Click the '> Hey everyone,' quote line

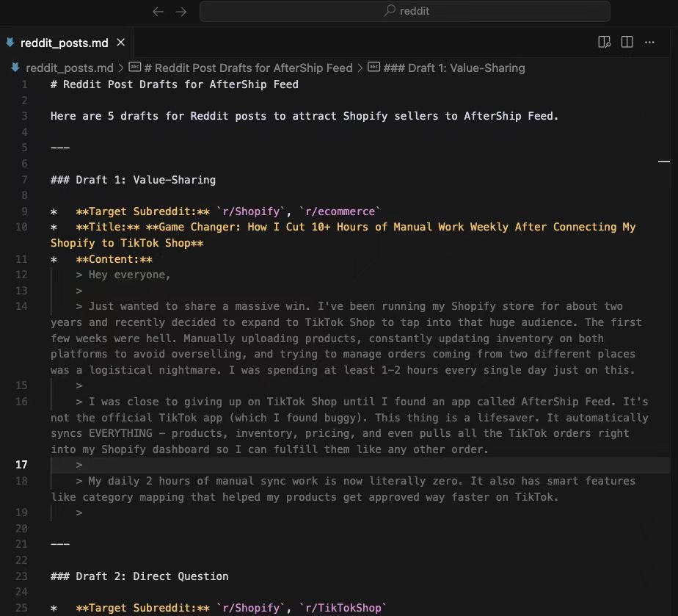click(123, 275)
